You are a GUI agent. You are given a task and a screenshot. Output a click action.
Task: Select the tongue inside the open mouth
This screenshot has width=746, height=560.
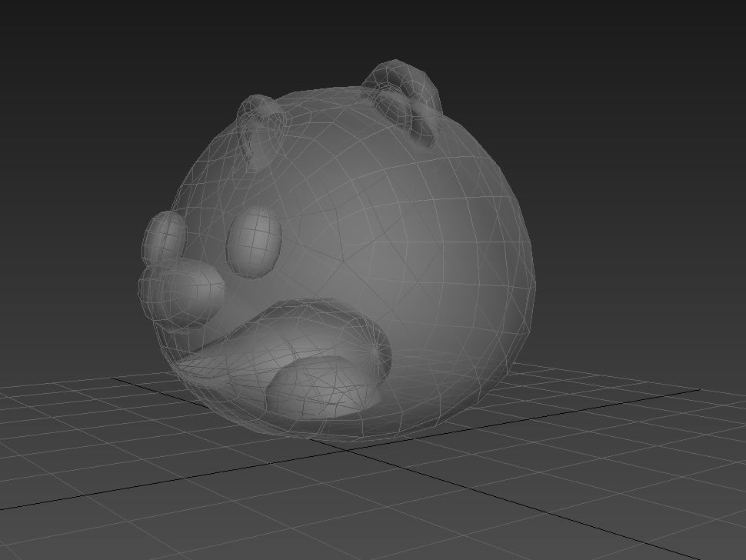(324, 386)
